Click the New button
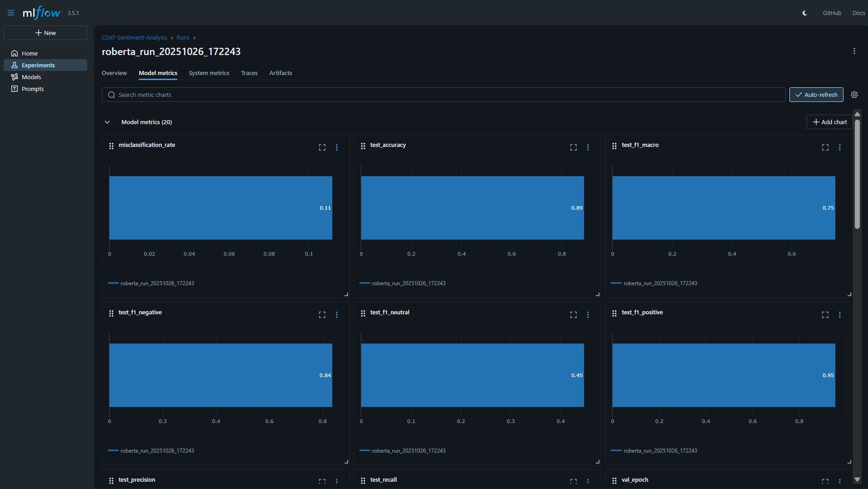 [x=45, y=33]
